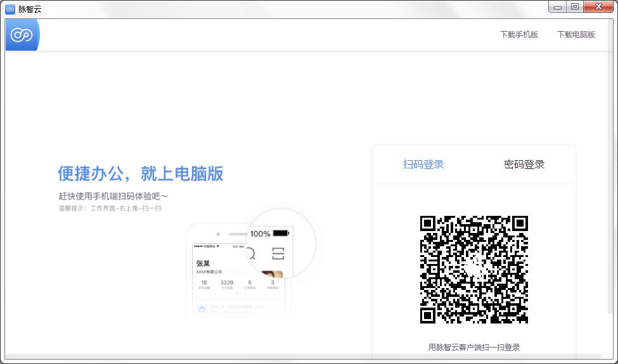
Task: Minimize the 脉智云 window
Action: tap(558, 7)
